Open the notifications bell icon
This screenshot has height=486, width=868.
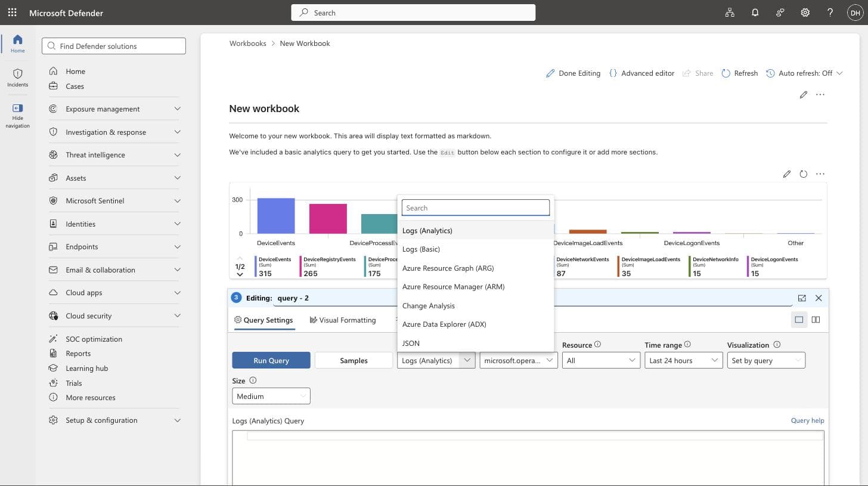point(755,13)
